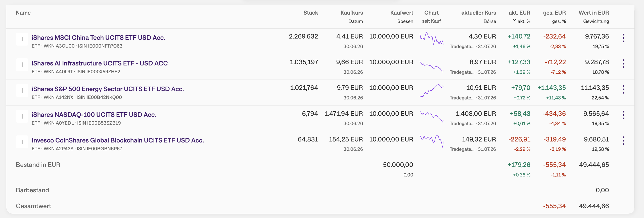Sort by Kaufkurs column header
This screenshot has height=218, width=644.
coord(352,13)
